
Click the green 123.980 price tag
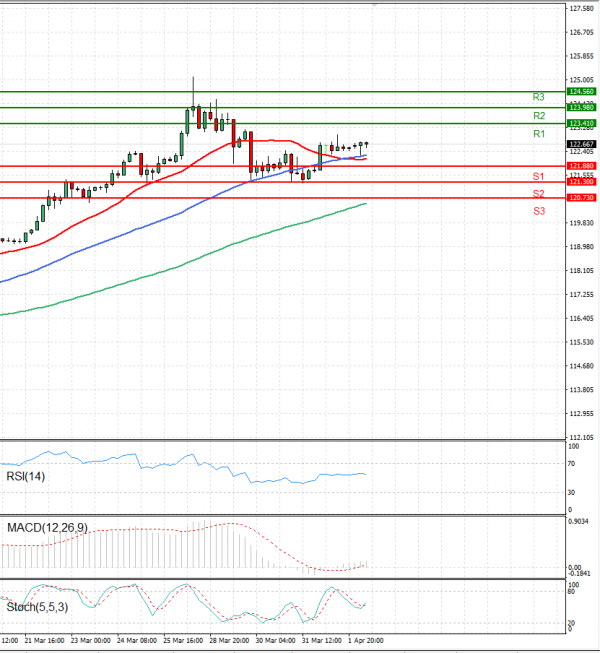click(x=581, y=107)
